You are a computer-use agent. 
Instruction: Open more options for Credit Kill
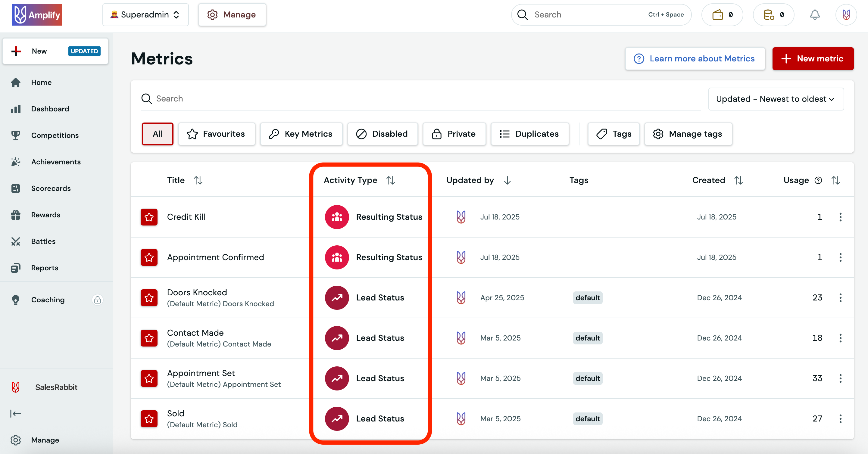click(x=840, y=217)
